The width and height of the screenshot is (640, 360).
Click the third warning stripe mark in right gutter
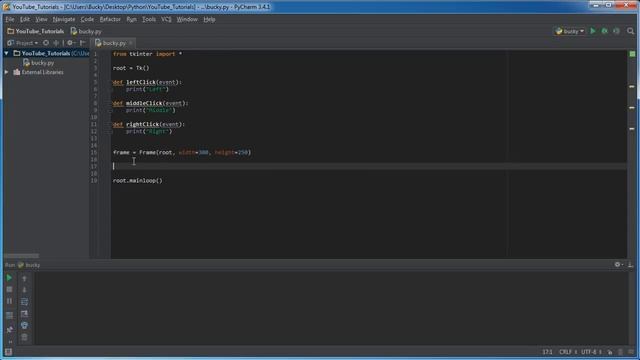[x=632, y=129]
